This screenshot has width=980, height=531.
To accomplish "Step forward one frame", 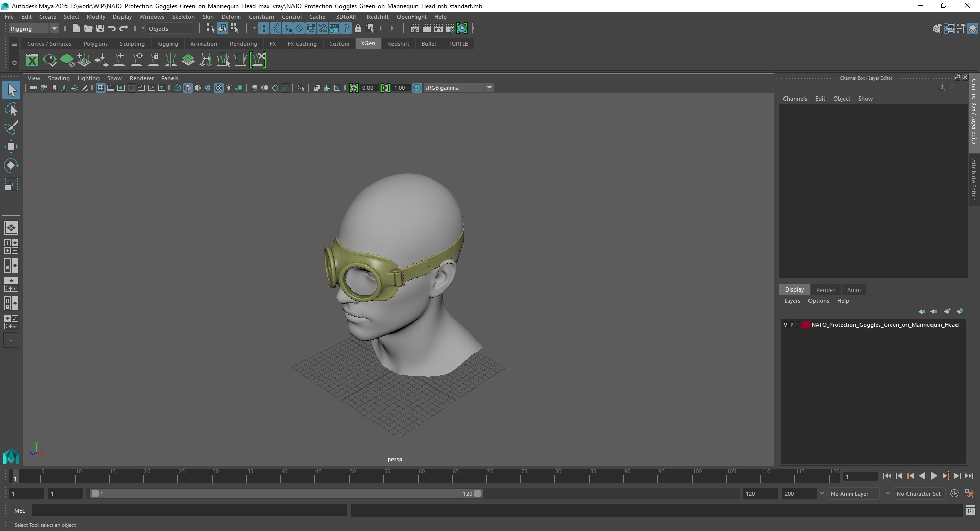I will (x=957, y=476).
